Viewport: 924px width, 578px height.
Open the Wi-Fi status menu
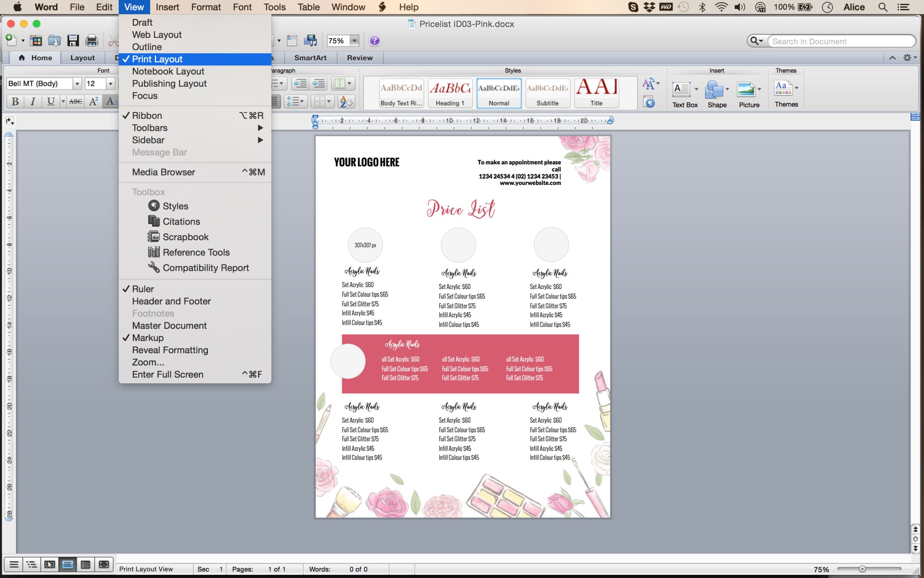point(721,7)
